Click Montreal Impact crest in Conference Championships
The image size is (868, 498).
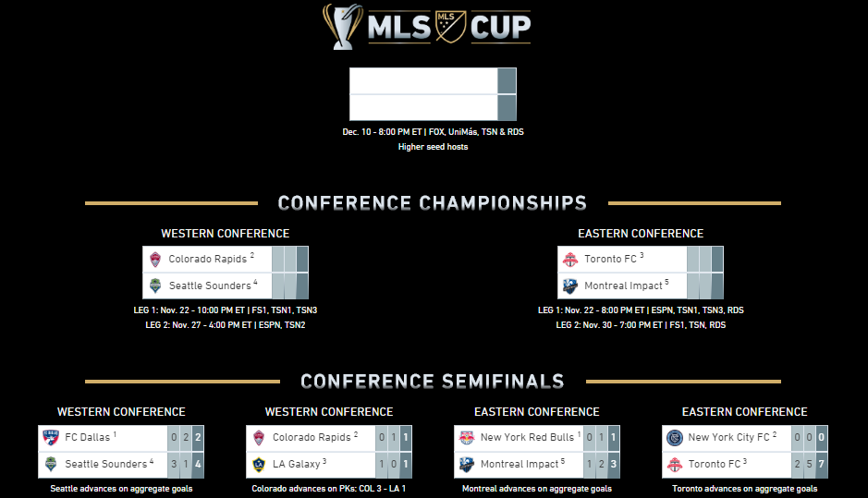tap(570, 285)
